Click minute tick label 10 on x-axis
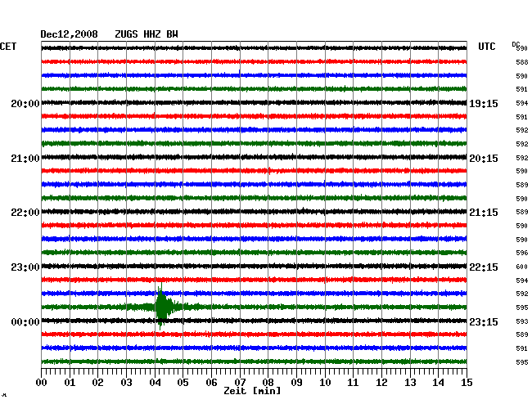The width and height of the screenshot is (532, 404). tap(325, 383)
